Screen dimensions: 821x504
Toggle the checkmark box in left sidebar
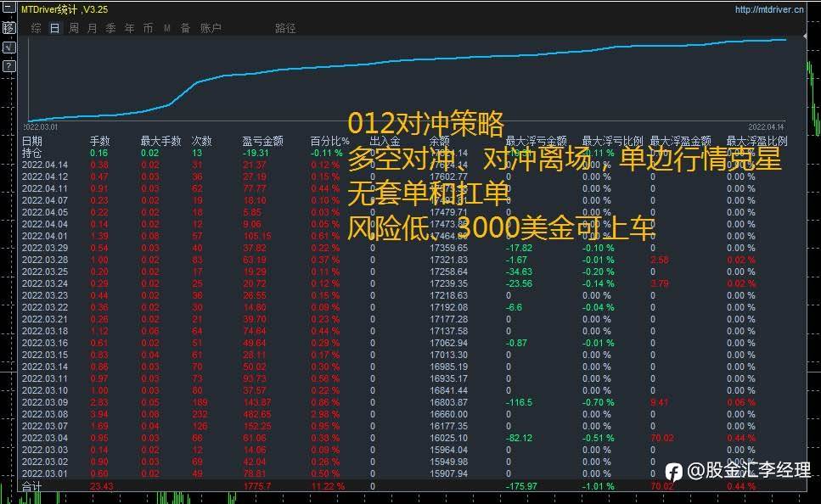tap(8, 48)
